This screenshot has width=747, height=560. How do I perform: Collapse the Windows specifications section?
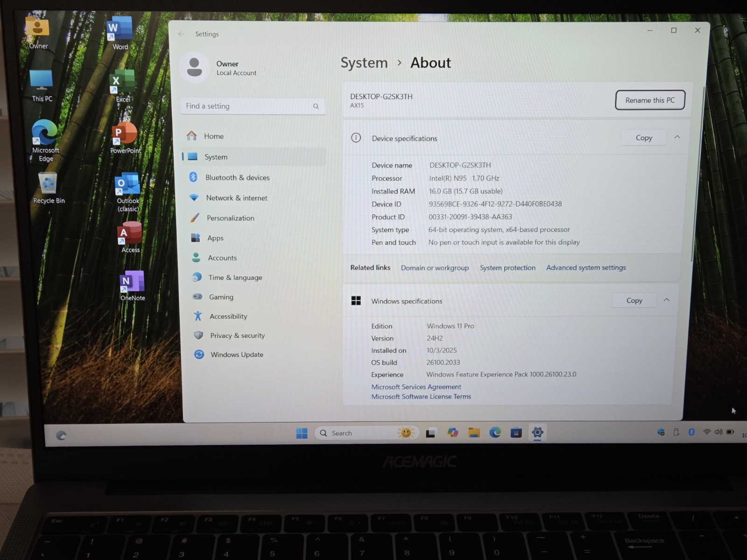[667, 300]
